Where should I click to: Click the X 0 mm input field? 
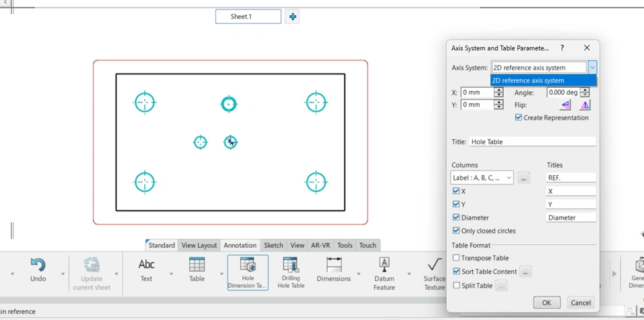pos(477,93)
